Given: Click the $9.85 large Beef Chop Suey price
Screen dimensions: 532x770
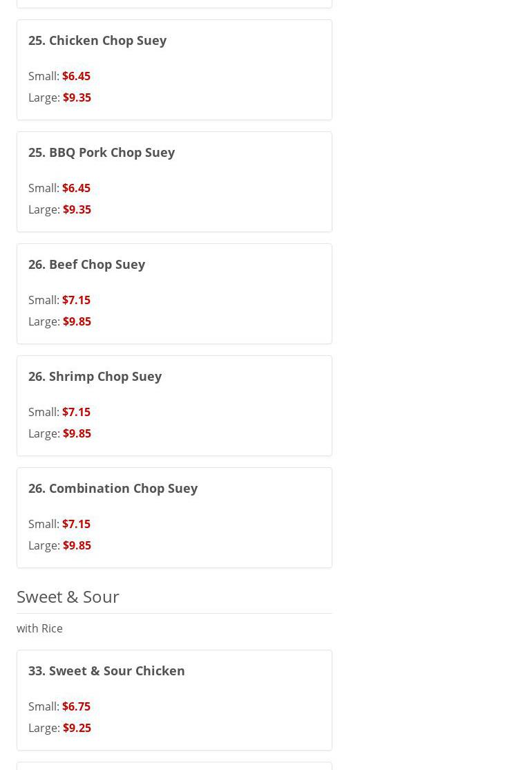Looking at the screenshot, I should tap(77, 321).
